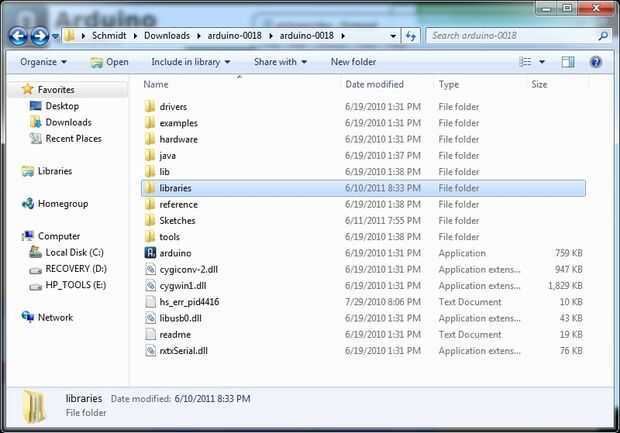Select Libraries in the navigation pane

point(55,171)
